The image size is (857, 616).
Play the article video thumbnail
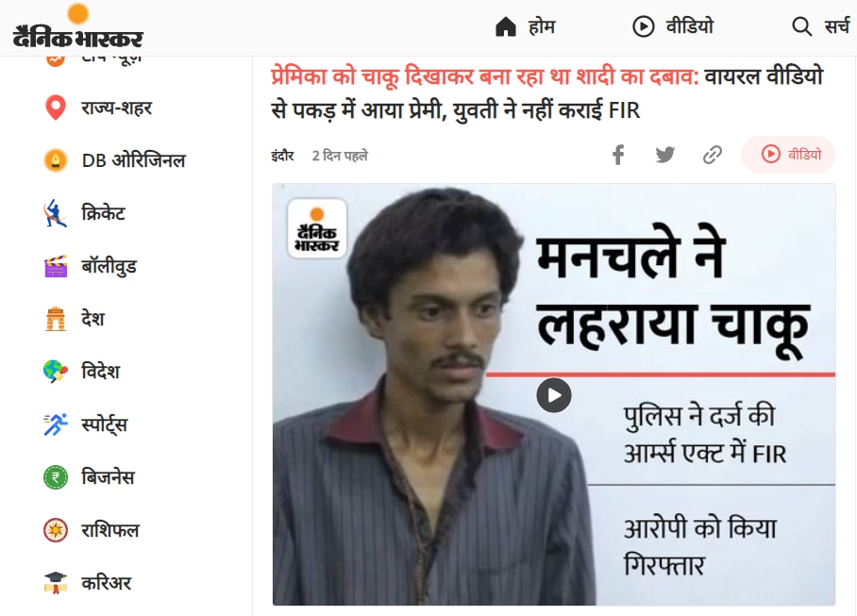click(554, 395)
